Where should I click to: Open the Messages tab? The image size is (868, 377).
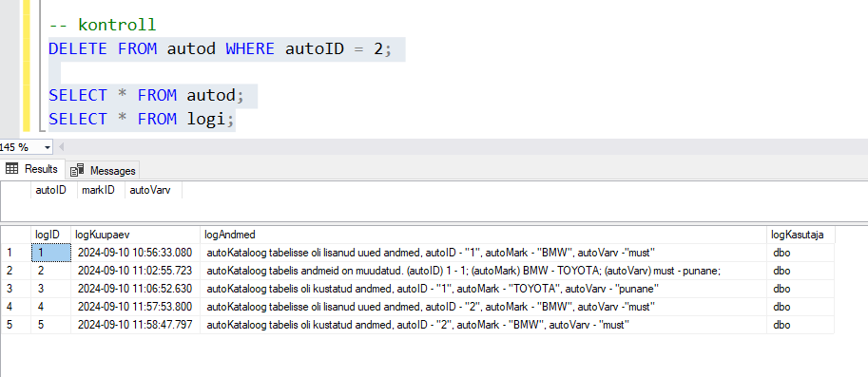click(103, 170)
